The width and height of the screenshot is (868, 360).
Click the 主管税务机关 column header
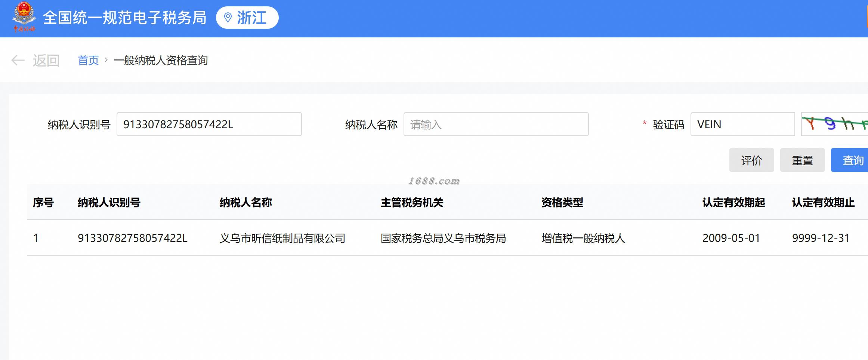click(x=412, y=202)
